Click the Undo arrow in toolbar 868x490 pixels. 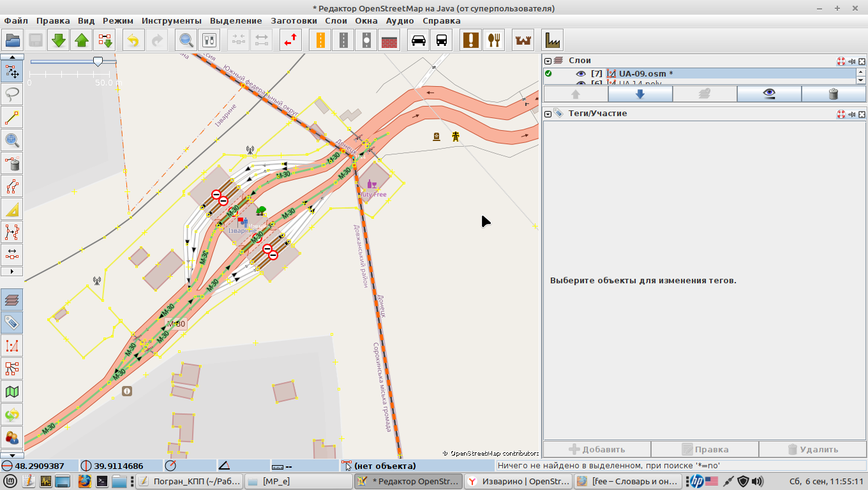pyautogui.click(x=133, y=40)
